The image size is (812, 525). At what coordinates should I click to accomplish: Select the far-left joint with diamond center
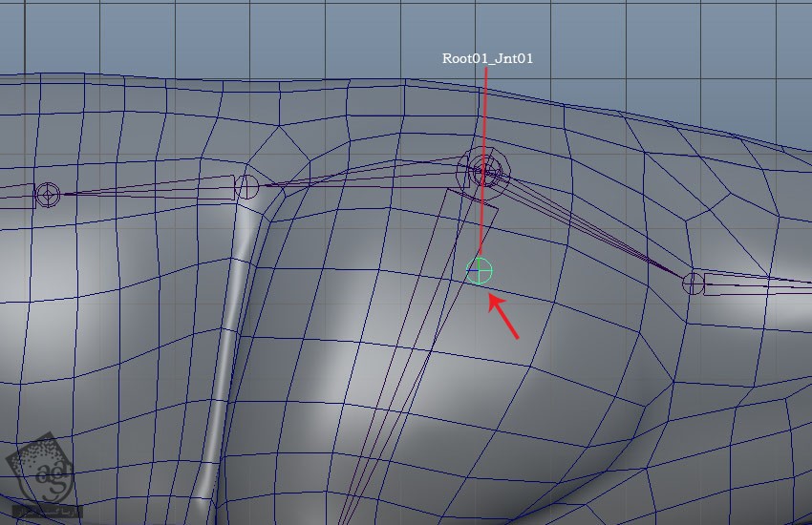coord(47,195)
